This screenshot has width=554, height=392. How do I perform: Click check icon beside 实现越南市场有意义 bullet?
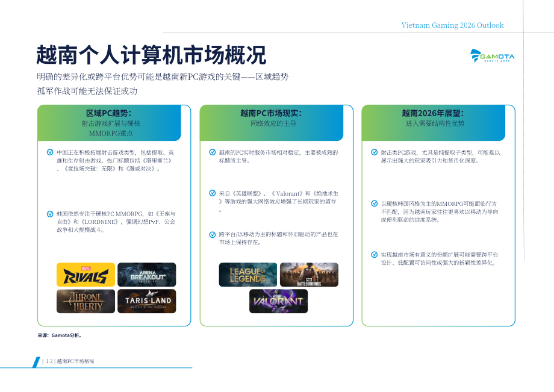[x=374, y=255]
